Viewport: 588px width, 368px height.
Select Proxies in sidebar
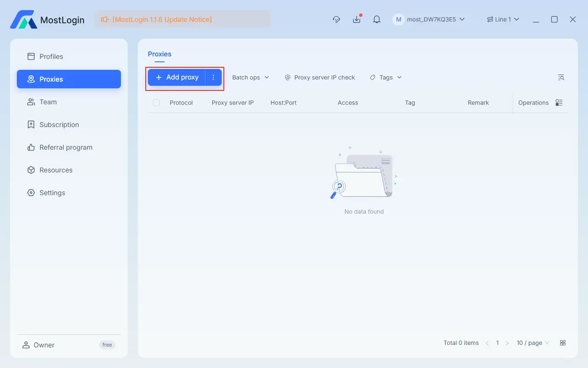[x=69, y=79]
